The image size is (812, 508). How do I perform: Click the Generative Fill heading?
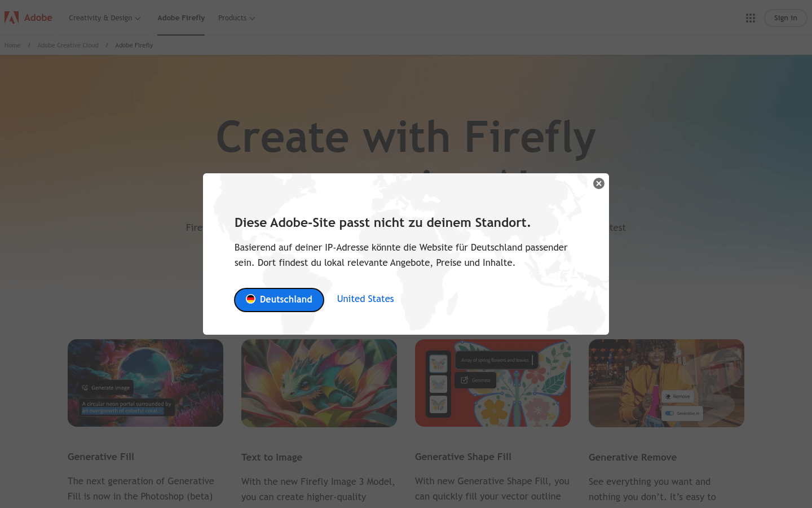(101, 457)
